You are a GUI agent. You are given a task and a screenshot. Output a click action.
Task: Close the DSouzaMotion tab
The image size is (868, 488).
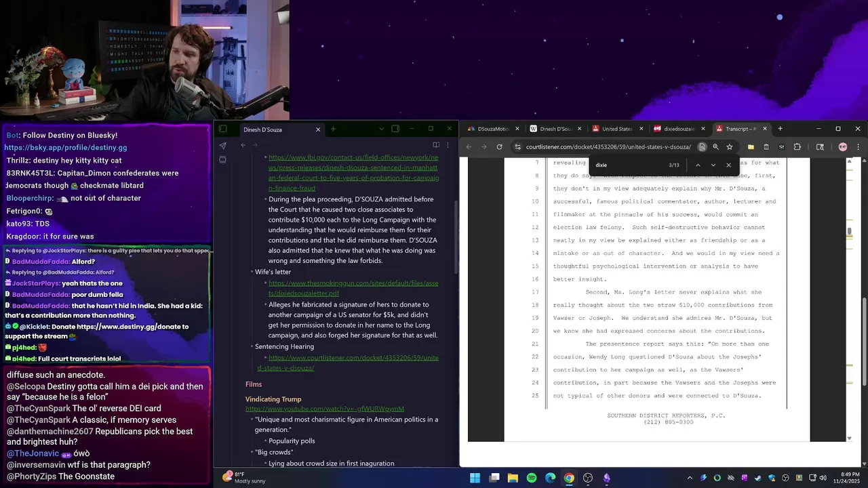[x=517, y=129]
